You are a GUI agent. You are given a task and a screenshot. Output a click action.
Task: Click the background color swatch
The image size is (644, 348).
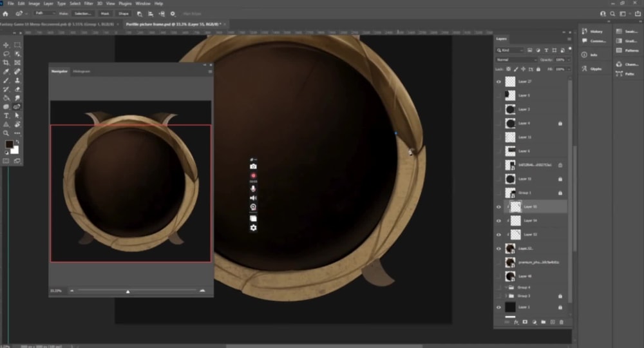pos(15,150)
